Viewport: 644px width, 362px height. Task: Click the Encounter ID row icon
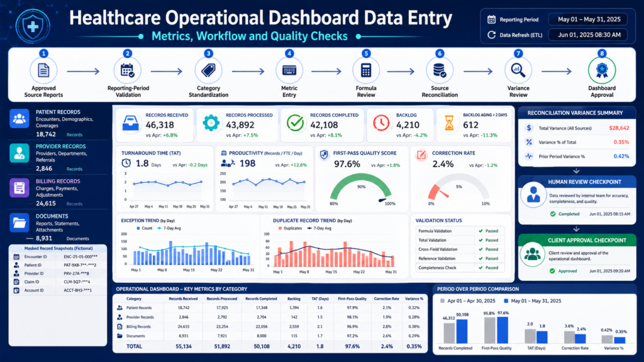(16, 256)
